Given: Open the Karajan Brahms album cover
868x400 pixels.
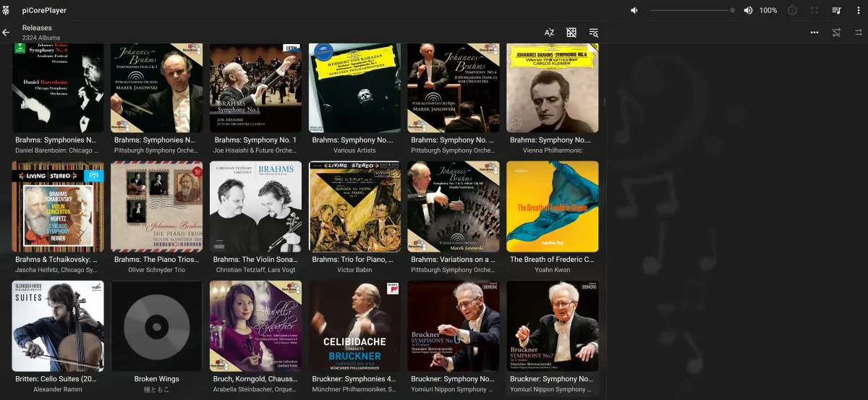Looking at the screenshot, I should (354, 88).
